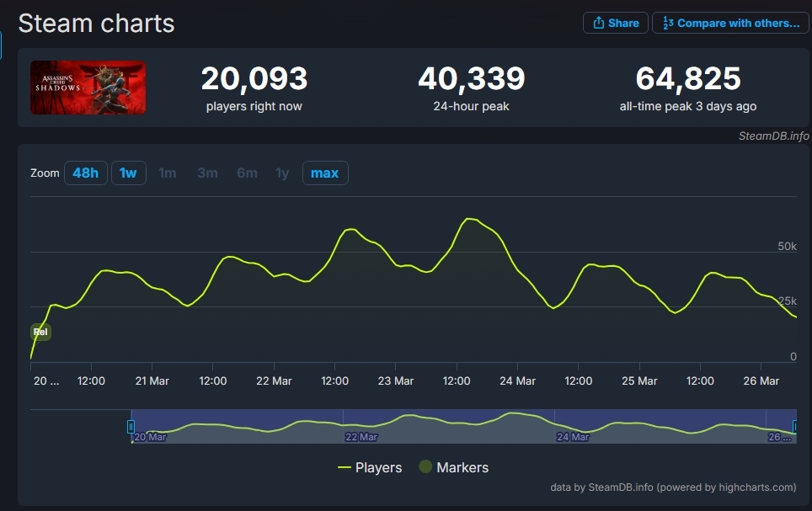Click the SteamDB.info watermark link
This screenshot has height=511, width=812.
[773, 136]
